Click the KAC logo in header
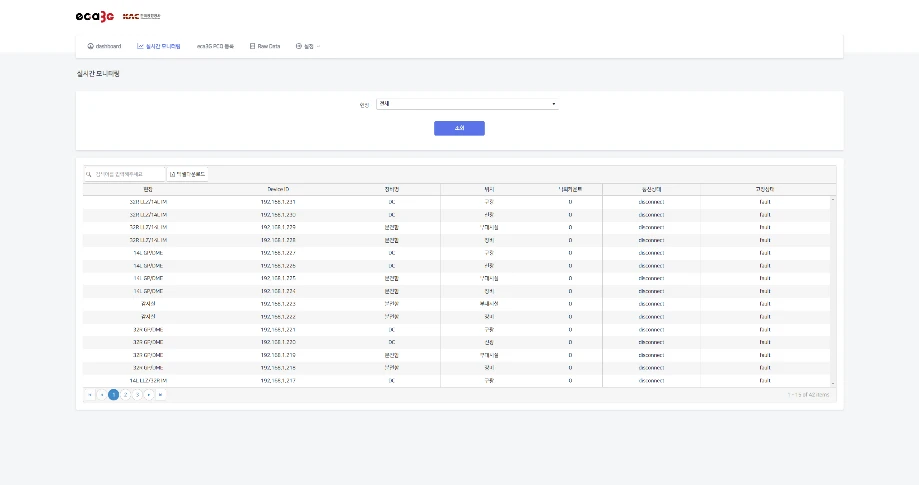The width and height of the screenshot is (919, 485). [141, 16]
